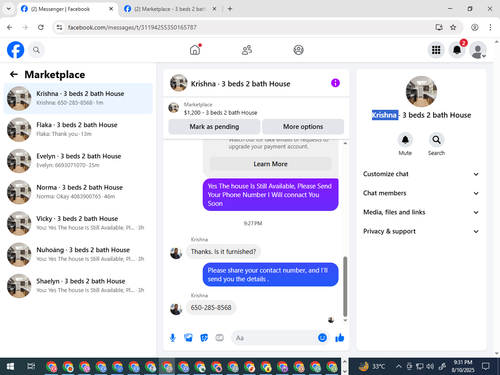Expand Chat members section
Image resolution: width=500 pixels, height=375 pixels.
[x=421, y=193]
